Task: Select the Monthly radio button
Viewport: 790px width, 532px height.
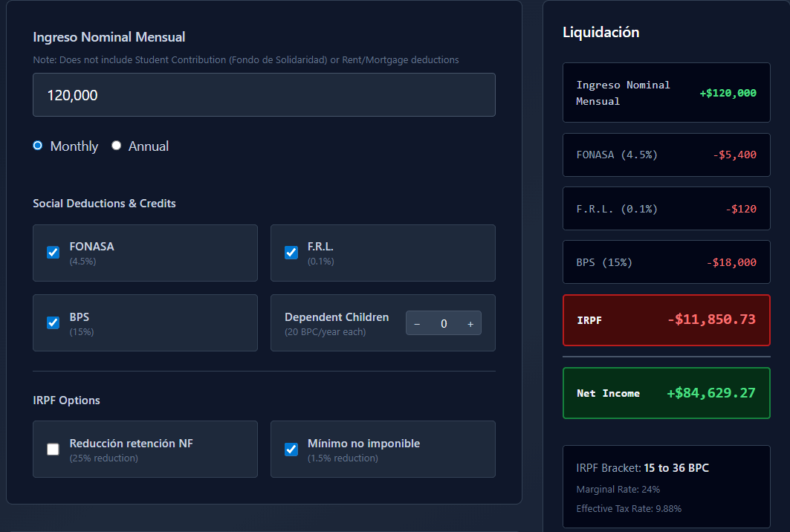Action: click(x=38, y=146)
